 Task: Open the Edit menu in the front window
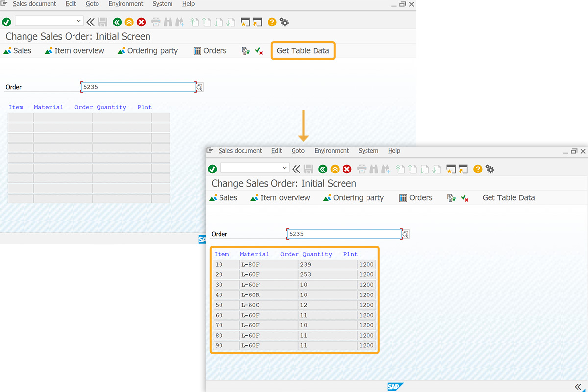(x=277, y=151)
